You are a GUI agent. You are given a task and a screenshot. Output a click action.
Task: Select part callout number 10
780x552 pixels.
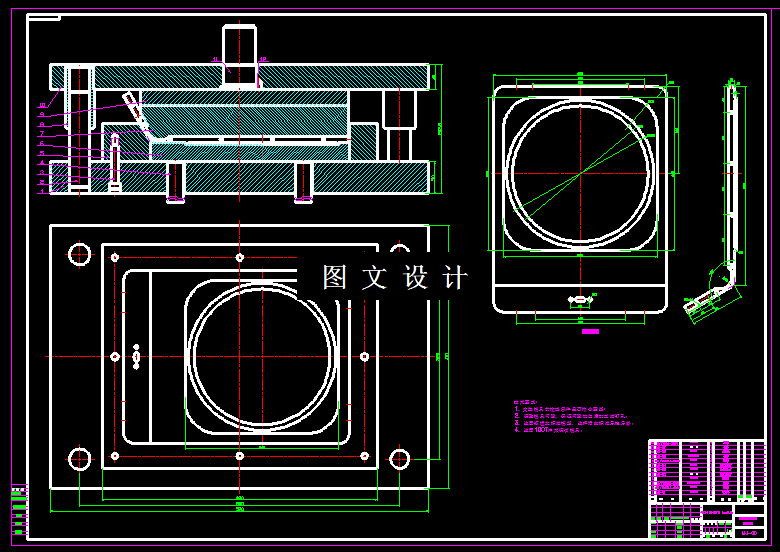[x=43, y=105]
